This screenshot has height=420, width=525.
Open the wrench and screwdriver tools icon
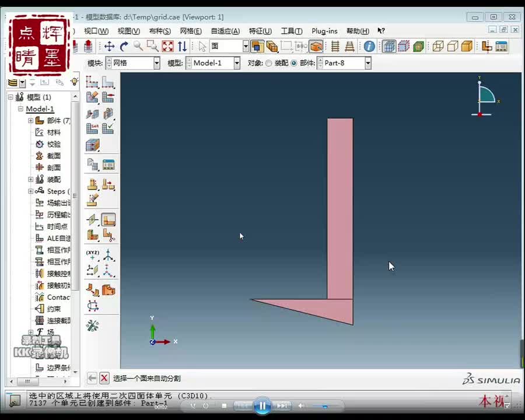(x=92, y=325)
